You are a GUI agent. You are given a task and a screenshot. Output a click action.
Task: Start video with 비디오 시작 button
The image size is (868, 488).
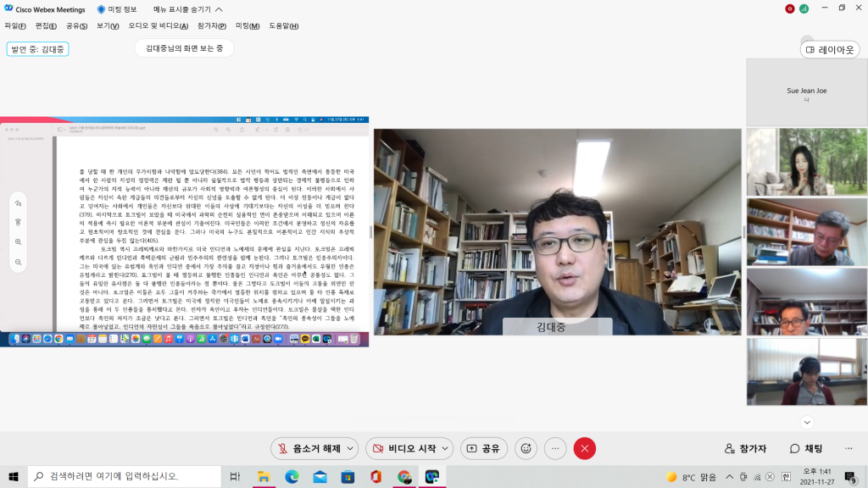(403, 448)
